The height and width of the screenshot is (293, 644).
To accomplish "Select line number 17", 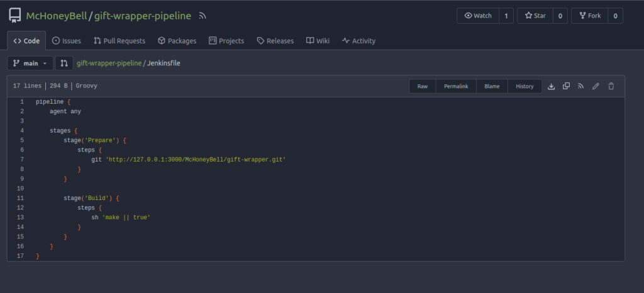I will click(21, 256).
